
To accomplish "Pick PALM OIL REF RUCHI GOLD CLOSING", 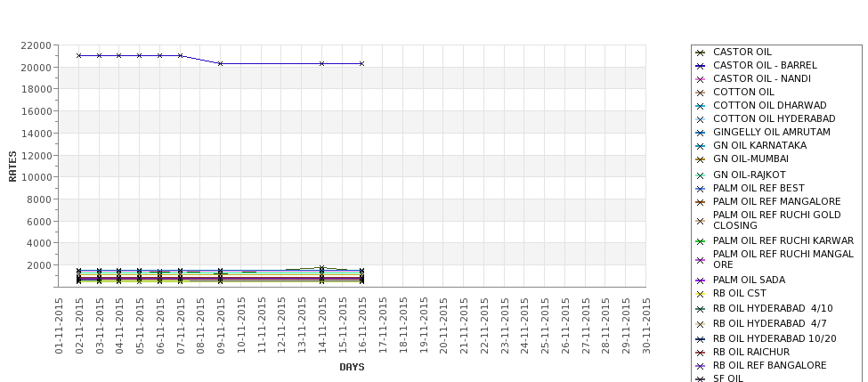I will 776,220.
